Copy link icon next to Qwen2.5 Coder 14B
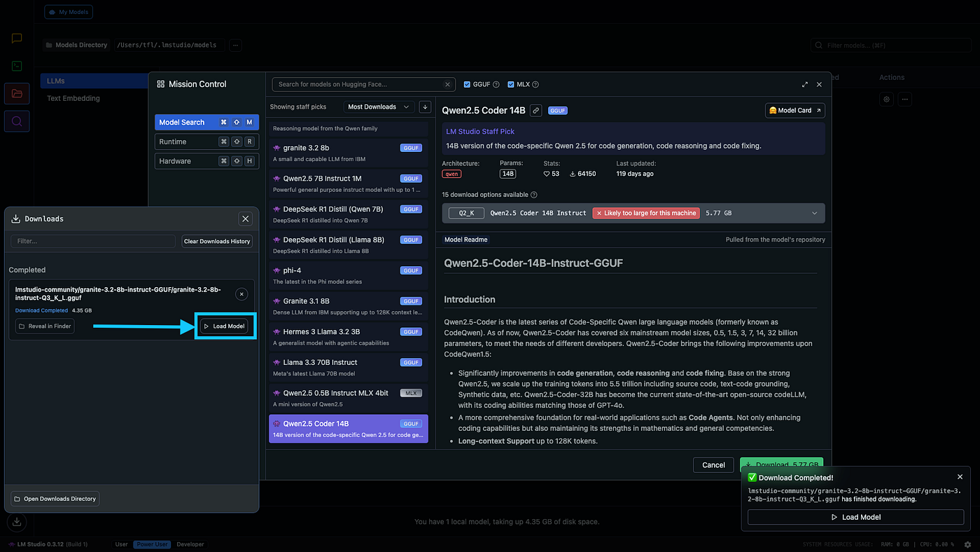The image size is (980, 552). point(535,111)
